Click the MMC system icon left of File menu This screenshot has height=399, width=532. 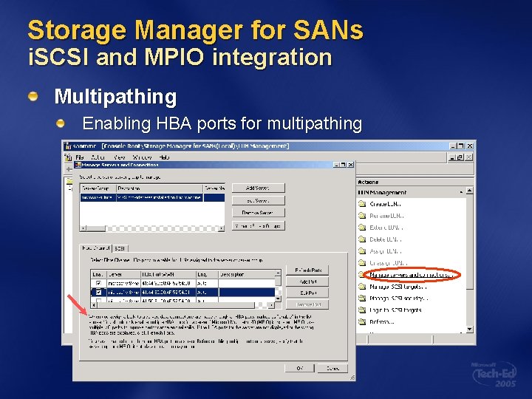click(68, 157)
